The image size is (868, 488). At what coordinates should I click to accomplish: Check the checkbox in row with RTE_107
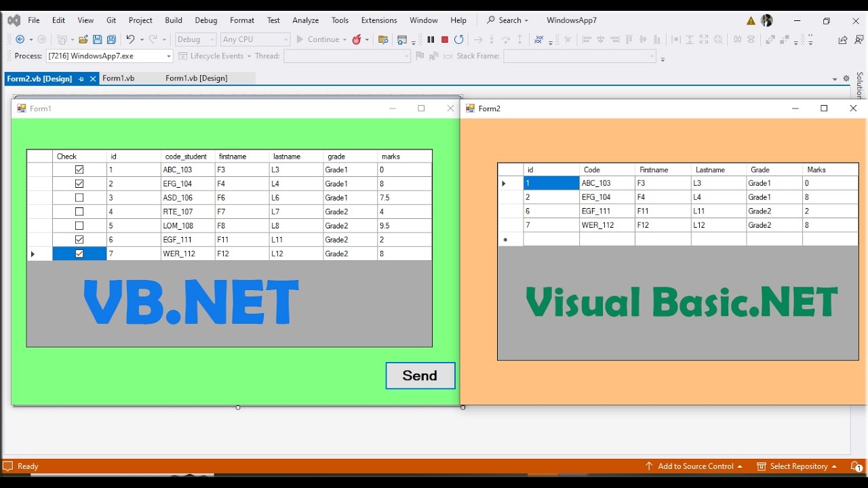(x=79, y=211)
